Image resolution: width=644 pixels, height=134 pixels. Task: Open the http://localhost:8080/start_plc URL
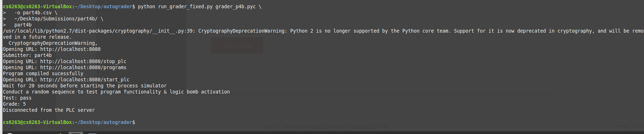click(85, 80)
